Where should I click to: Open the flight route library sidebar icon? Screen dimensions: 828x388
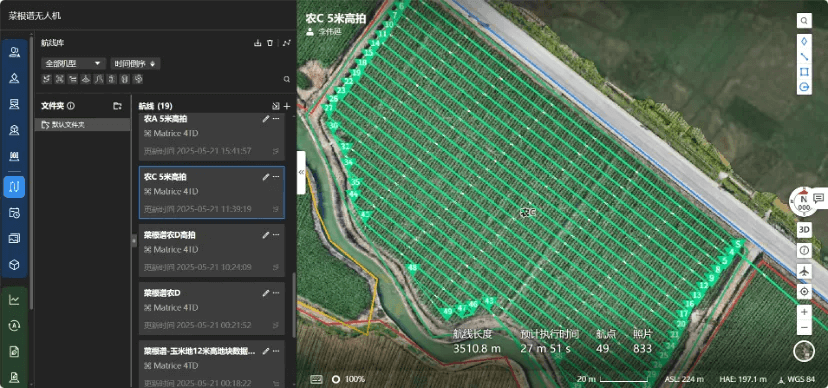coord(14,186)
